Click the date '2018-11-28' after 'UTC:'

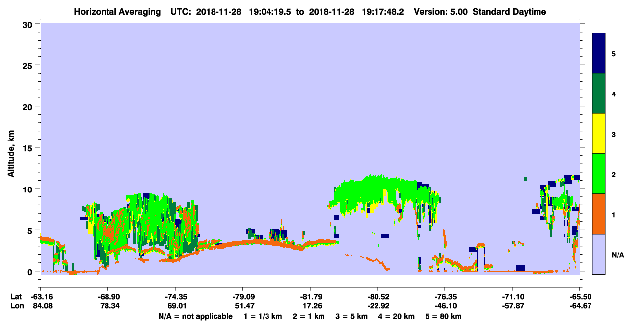[x=218, y=12]
